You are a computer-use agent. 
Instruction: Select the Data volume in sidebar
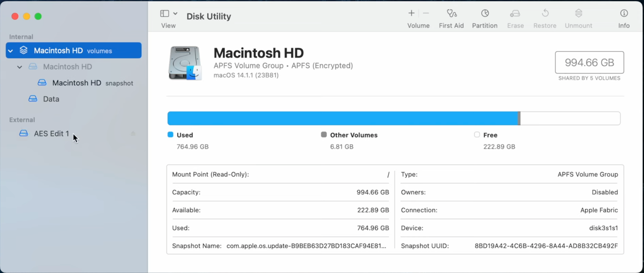74,99
